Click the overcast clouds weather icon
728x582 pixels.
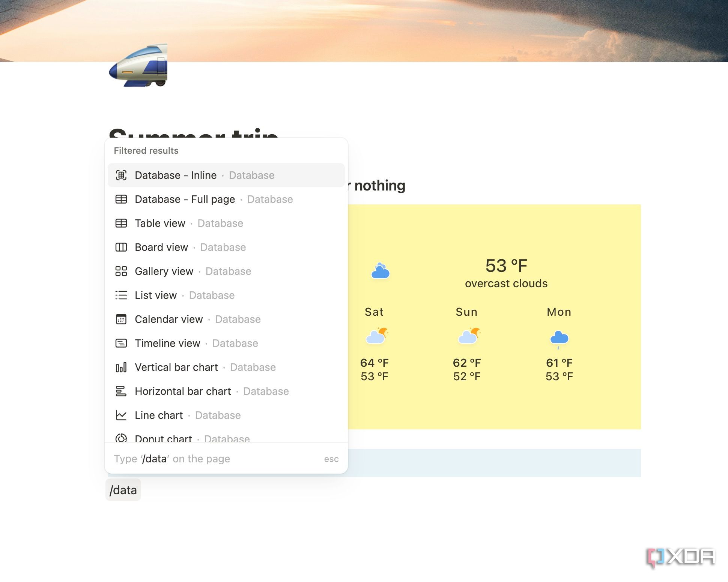(x=380, y=271)
